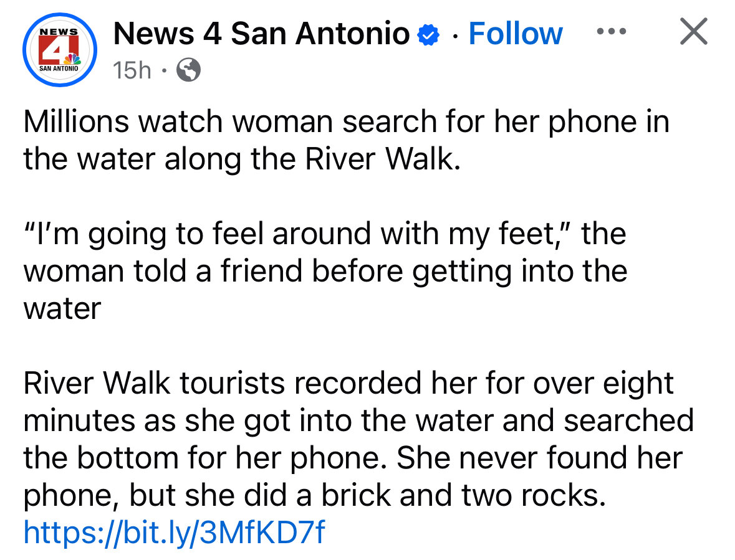Click the globe public audience icon
This screenshot has height=560, width=735.
189,72
